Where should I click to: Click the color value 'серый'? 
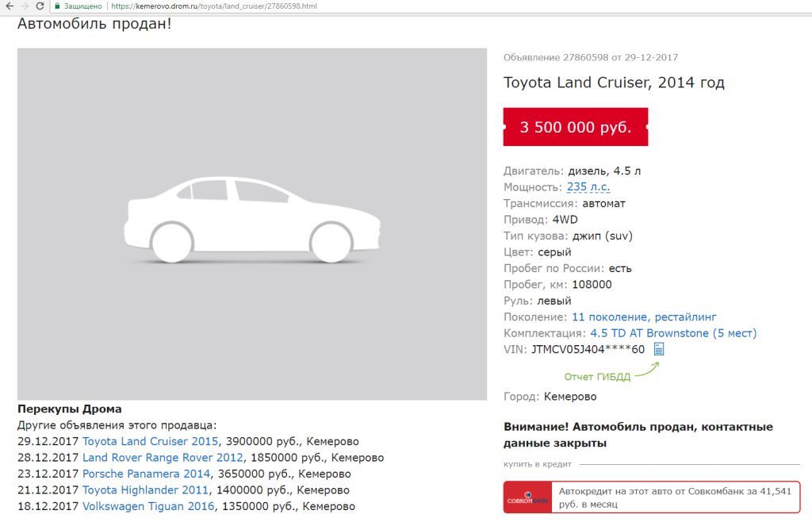554,252
